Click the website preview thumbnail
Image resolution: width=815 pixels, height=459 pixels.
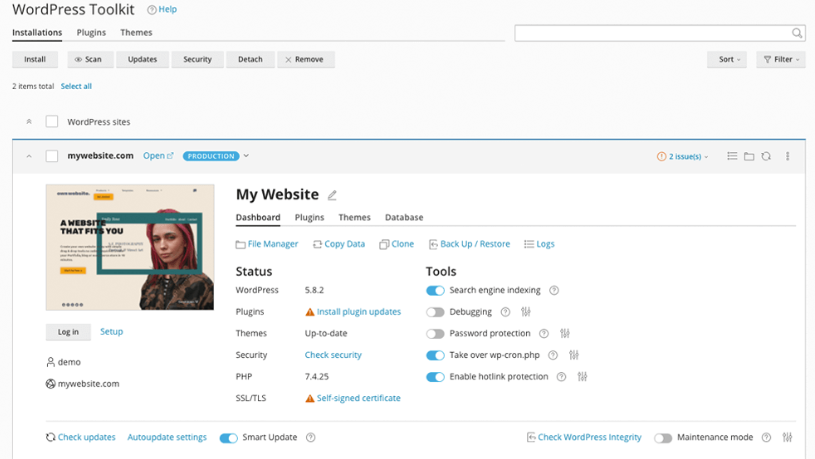(130, 247)
